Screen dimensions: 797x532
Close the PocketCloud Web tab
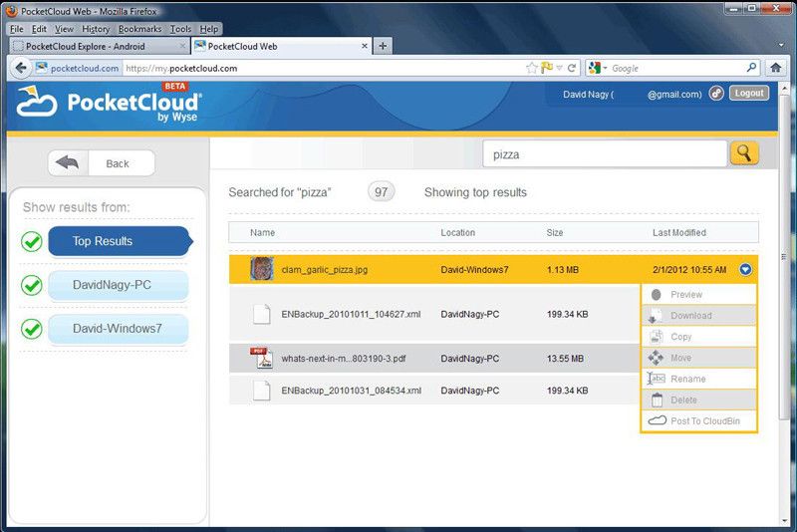365,46
